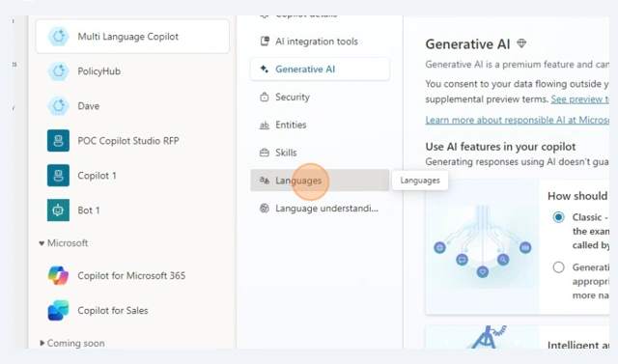Click the Dave copilot icon

tap(58, 106)
